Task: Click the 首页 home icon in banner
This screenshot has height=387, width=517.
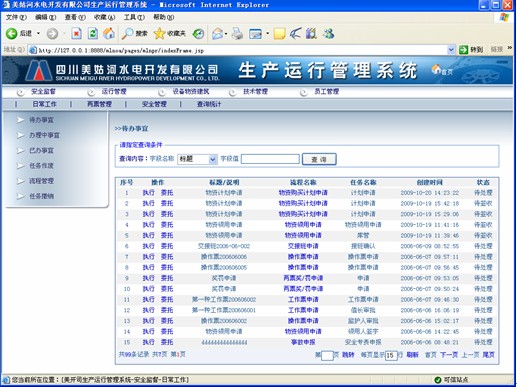Action: (x=442, y=70)
